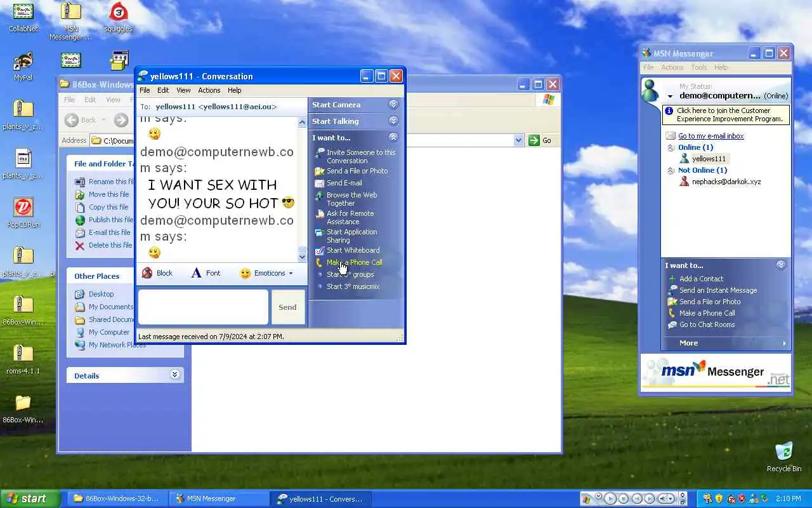Image resolution: width=812 pixels, height=508 pixels.
Task: Open the Recycle Bin desktop icon
Action: point(784,457)
